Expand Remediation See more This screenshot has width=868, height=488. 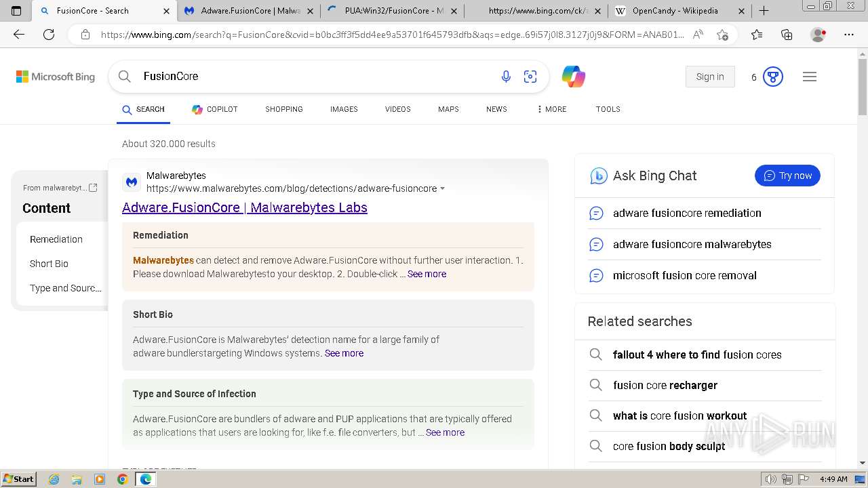(427, 274)
